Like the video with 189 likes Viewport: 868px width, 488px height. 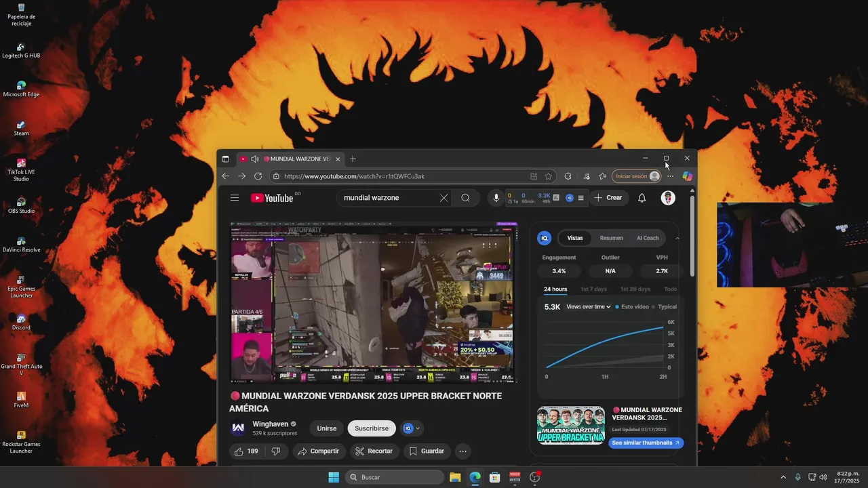click(246, 451)
